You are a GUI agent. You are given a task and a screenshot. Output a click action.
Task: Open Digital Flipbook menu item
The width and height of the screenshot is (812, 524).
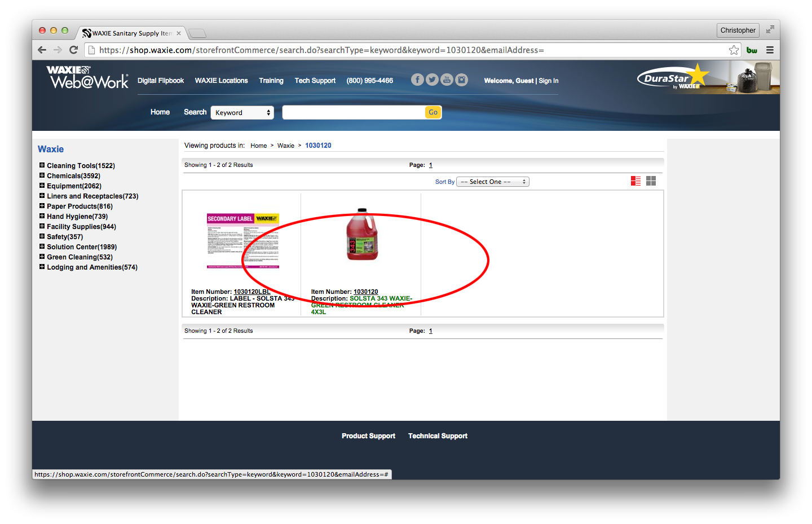coord(161,81)
